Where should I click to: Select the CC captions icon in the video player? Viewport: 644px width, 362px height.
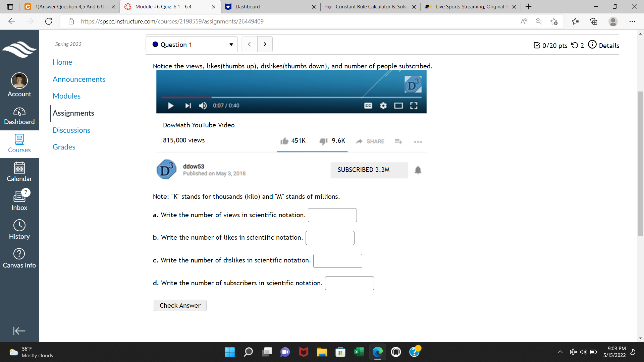[x=368, y=106]
